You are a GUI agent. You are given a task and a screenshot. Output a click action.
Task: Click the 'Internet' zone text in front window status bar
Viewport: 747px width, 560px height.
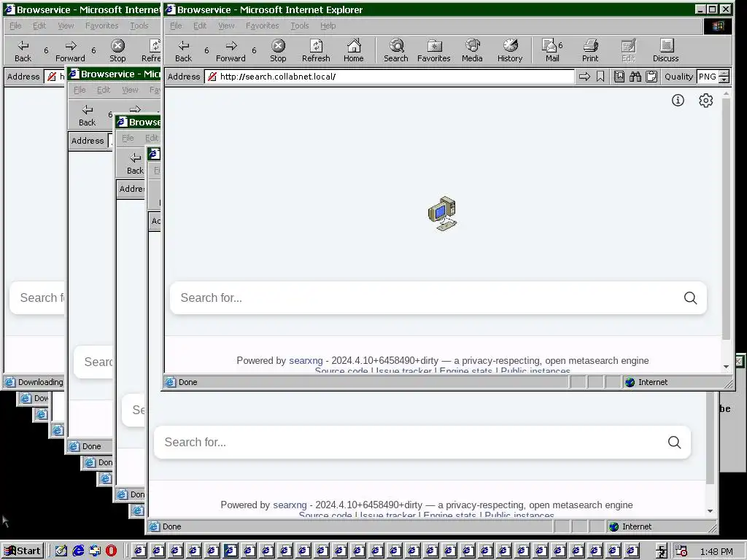pos(653,382)
